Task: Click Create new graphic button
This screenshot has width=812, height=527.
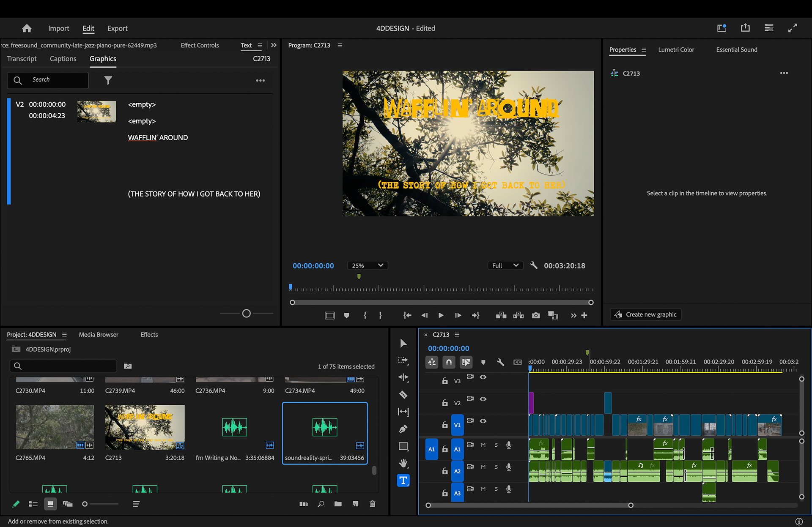Action: [x=646, y=314]
